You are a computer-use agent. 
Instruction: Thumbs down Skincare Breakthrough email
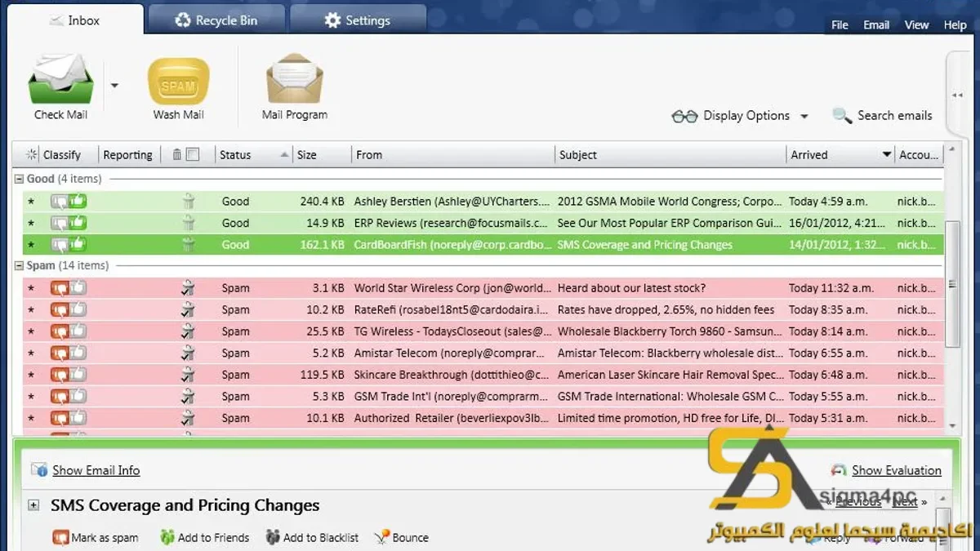[x=60, y=375]
